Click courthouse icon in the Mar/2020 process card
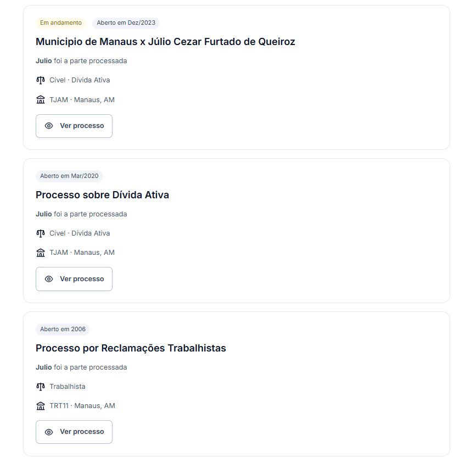Screen dimensions: 476x463 40,253
